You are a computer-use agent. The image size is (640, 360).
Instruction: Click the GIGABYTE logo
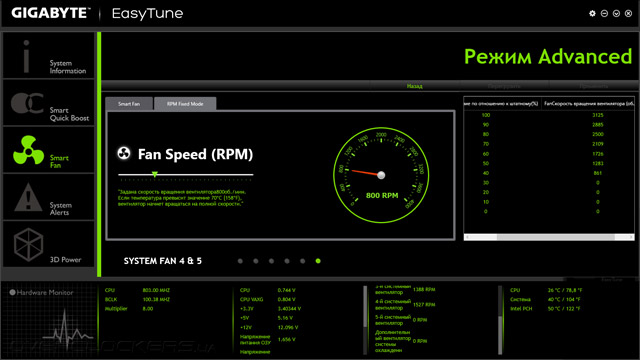(x=51, y=13)
